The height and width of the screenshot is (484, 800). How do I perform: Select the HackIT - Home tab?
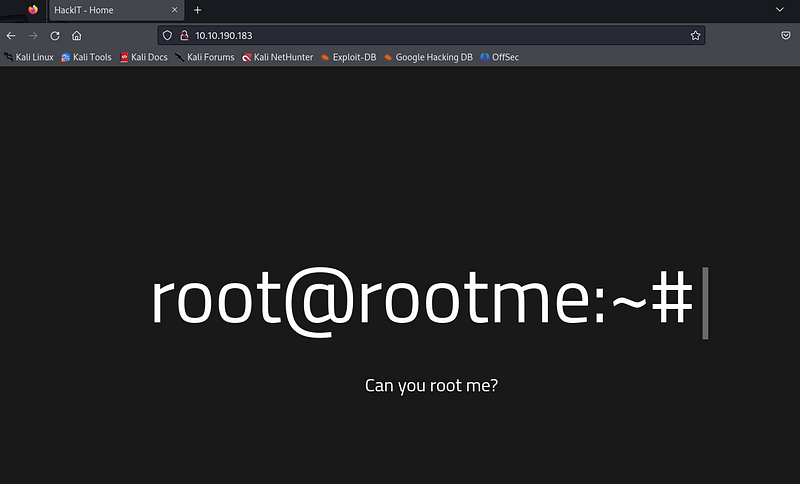pyautogui.click(x=116, y=10)
